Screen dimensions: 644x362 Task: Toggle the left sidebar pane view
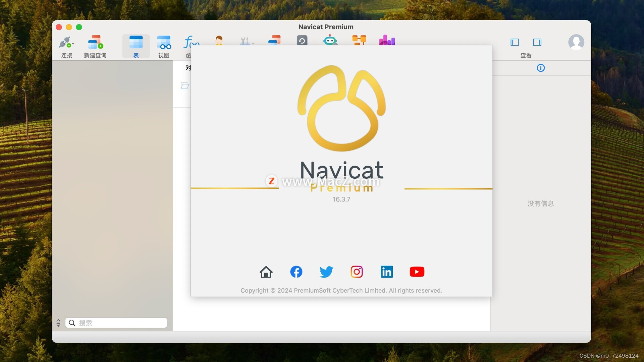click(515, 42)
